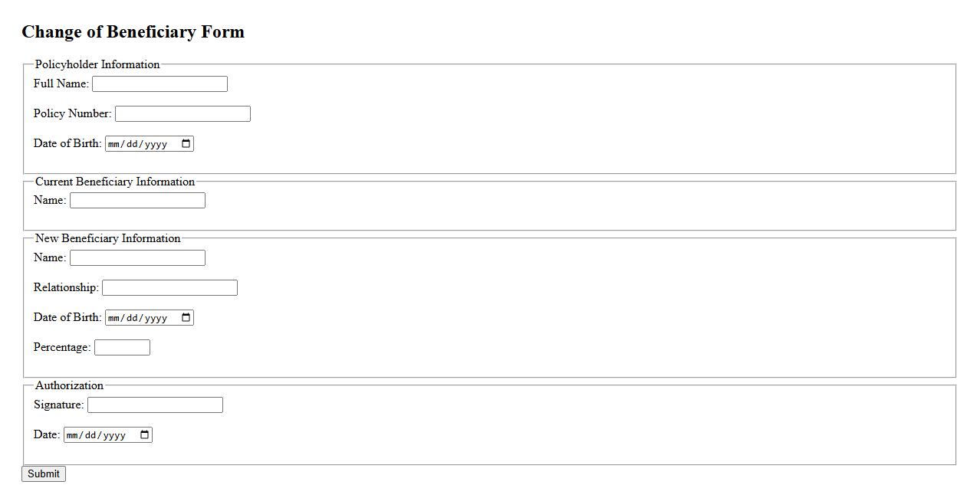Focus the Policy Number input
Image resolution: width=980 pixels, height=498 pixels.
pyautogui.click(x=183, y=114)
